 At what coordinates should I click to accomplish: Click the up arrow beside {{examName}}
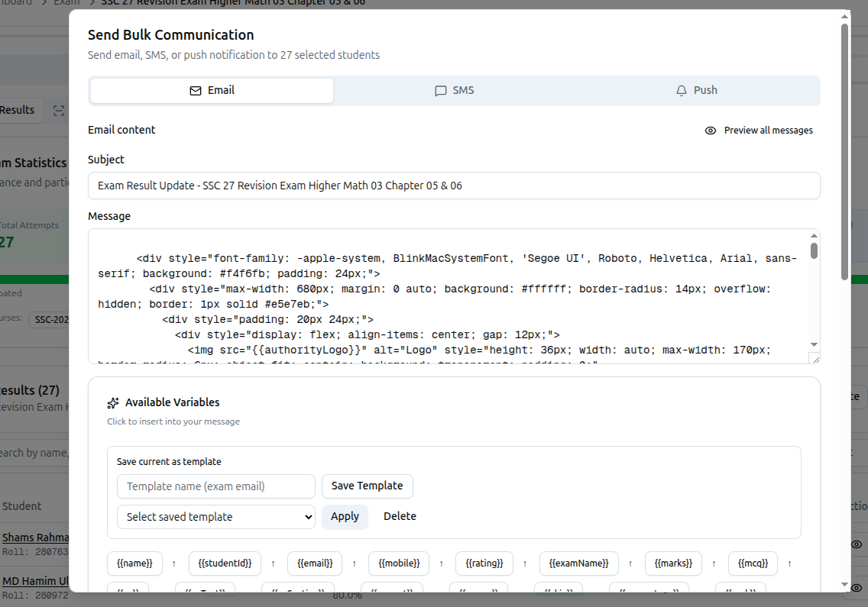[x=630, y=563]
